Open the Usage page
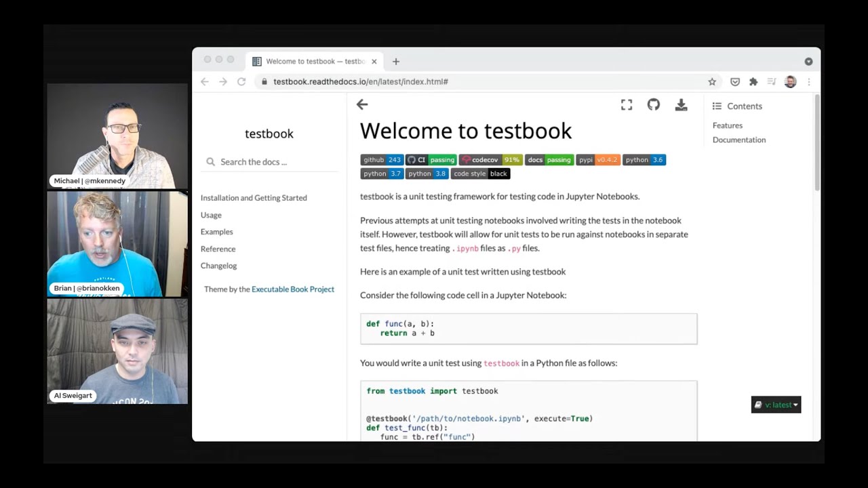This screenshot has width=868, height=488. coord(211,215)
